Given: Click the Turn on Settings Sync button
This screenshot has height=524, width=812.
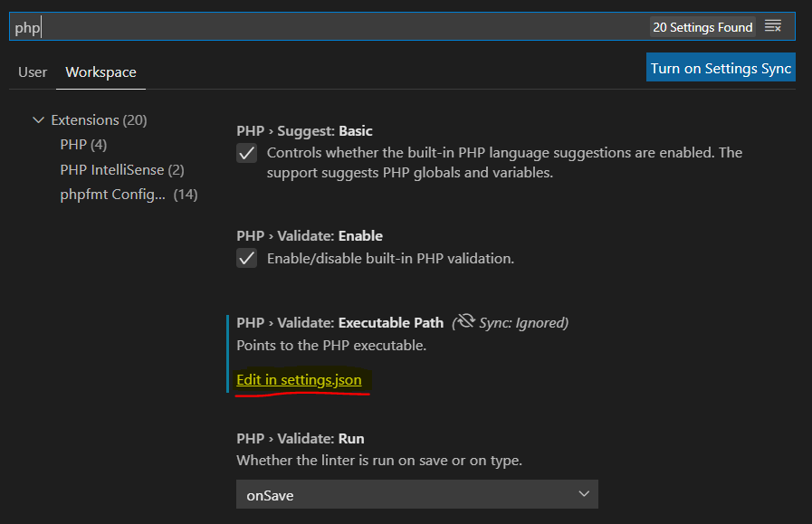Looking at the screenshot, I should click(721, 67).
